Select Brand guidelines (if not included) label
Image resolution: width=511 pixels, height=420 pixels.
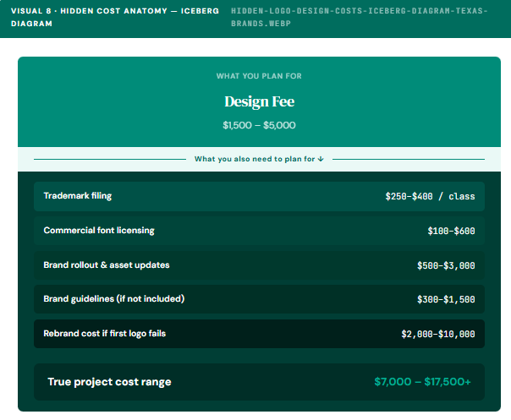[113, 299]
